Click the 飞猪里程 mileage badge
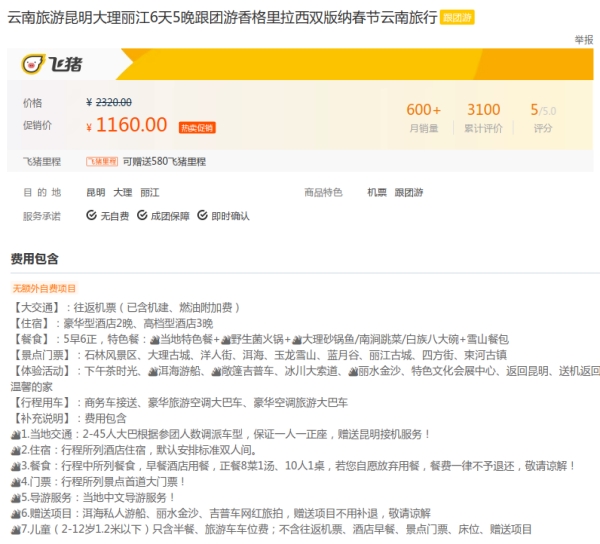The image size is (600, 544). (x=101, y=161)
